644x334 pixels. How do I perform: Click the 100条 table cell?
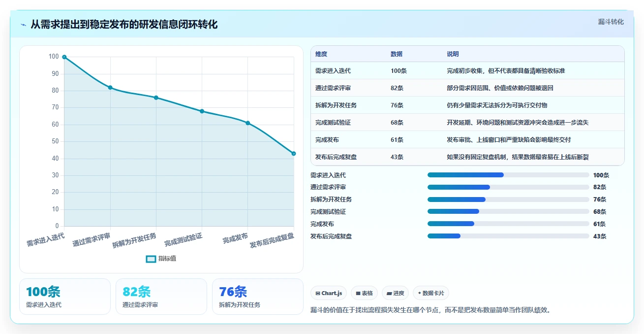point(399,71)
